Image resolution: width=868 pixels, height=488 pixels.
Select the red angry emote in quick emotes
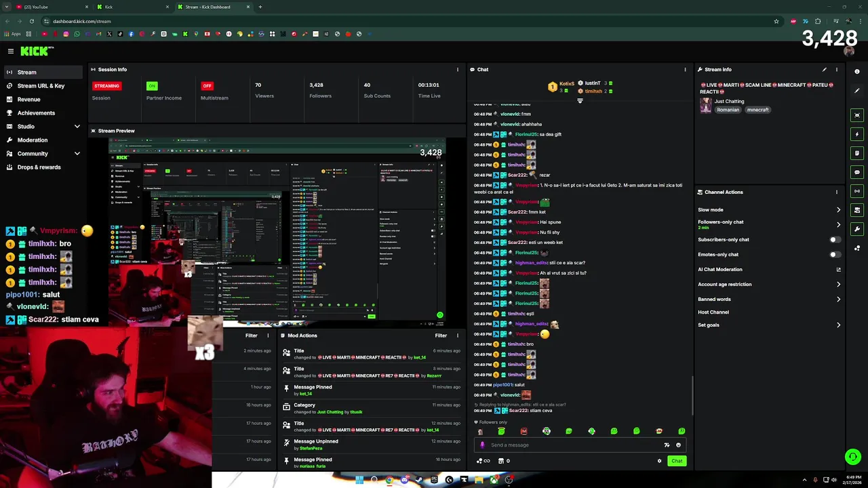point(524,431)
